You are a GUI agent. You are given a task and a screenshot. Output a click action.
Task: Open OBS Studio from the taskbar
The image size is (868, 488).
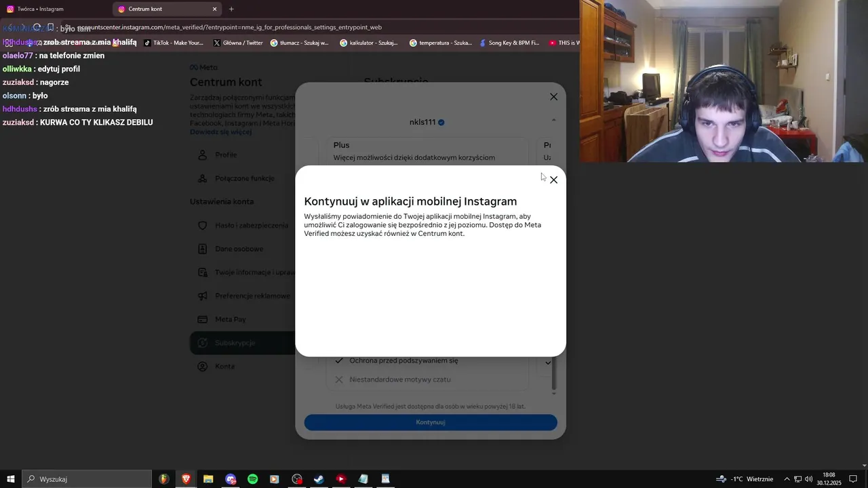coord(297,479)
